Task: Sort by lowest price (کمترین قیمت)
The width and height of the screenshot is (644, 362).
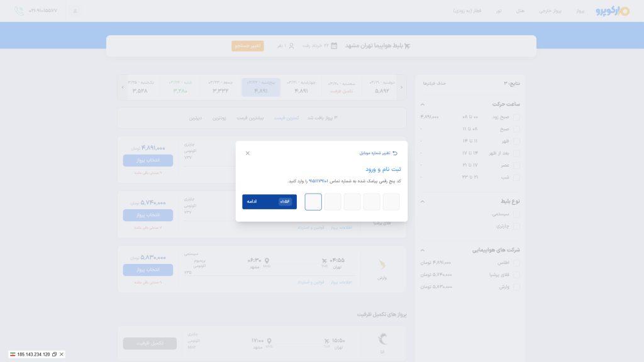Action: coord(287,118)
